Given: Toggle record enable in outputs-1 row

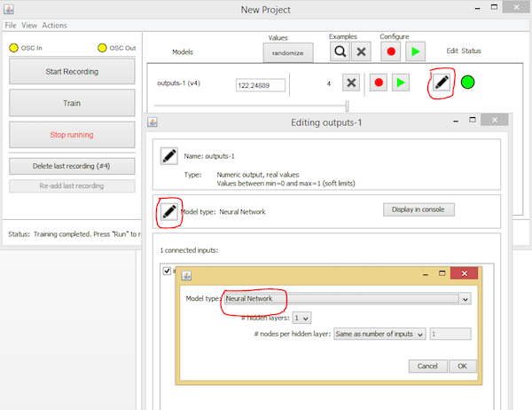Looking at the screenshot, I should tap(379, 83).
